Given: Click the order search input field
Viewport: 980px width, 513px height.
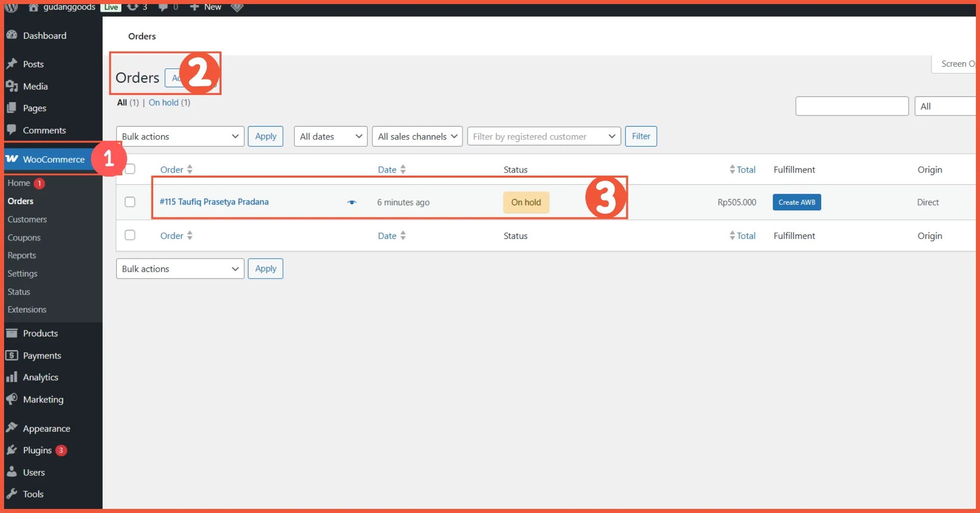Looking at the screenshot, I should pos(851,106).
